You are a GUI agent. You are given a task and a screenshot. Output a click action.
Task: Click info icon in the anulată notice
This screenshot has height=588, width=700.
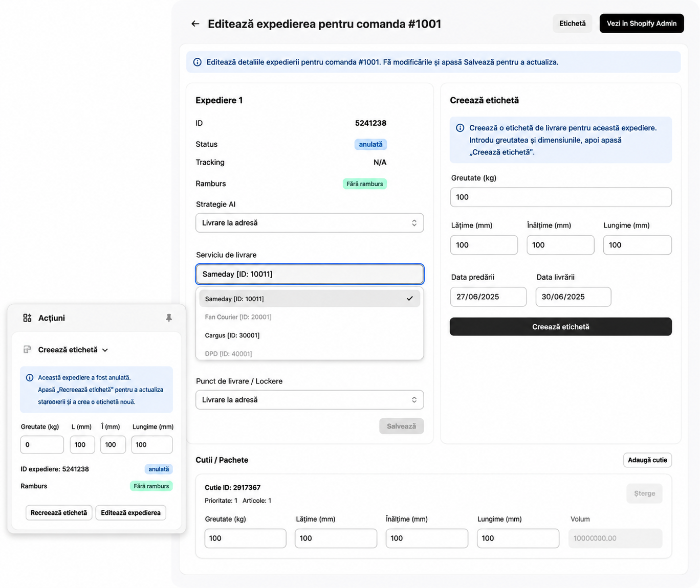point(30,378)
